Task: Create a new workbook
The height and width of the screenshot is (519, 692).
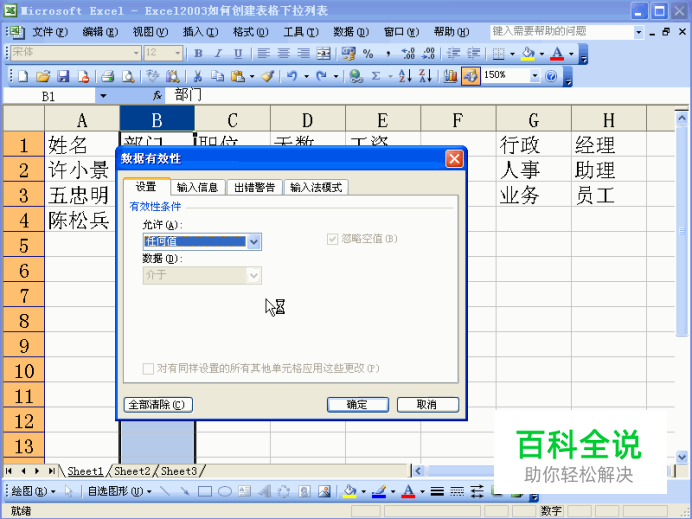Action: (x=23, y=76)
